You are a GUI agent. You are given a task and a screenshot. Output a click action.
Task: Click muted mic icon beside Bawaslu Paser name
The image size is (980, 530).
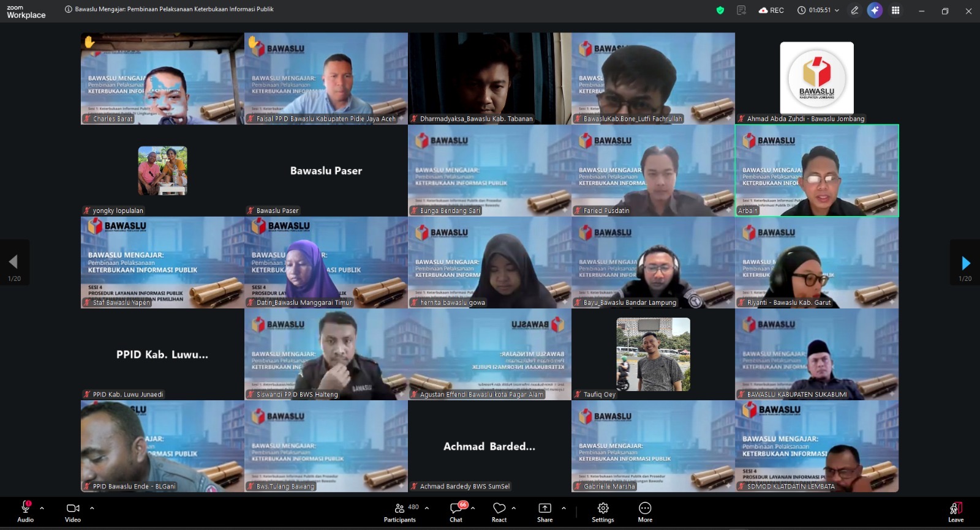pos(251,211)
